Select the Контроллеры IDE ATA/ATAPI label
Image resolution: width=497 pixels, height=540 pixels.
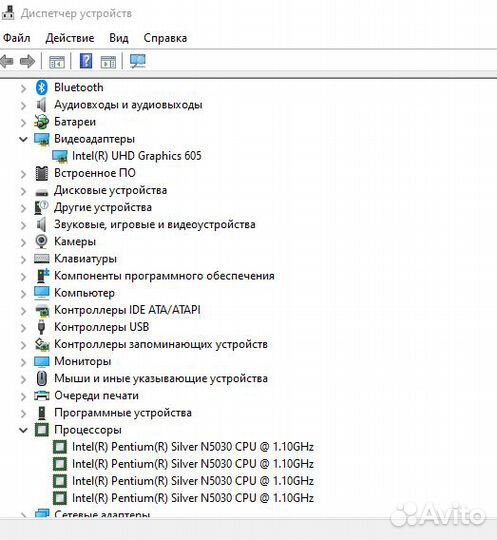click(x=127, y=310)
